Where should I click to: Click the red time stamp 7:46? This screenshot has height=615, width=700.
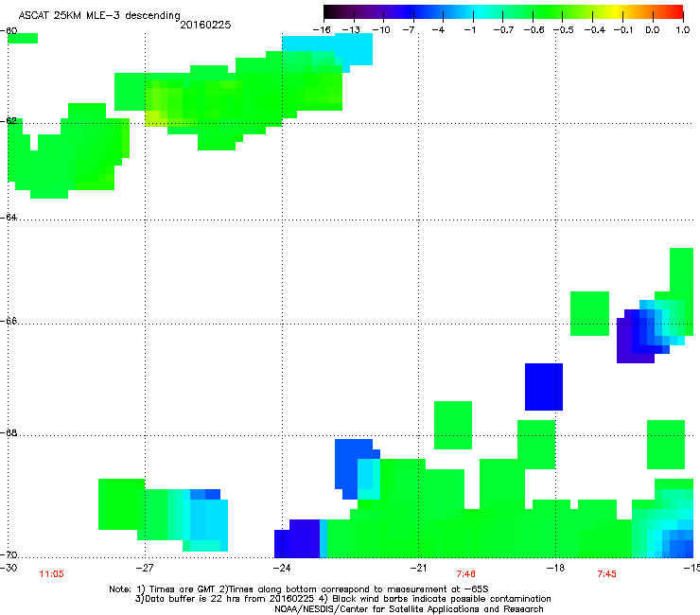(465, 574)
